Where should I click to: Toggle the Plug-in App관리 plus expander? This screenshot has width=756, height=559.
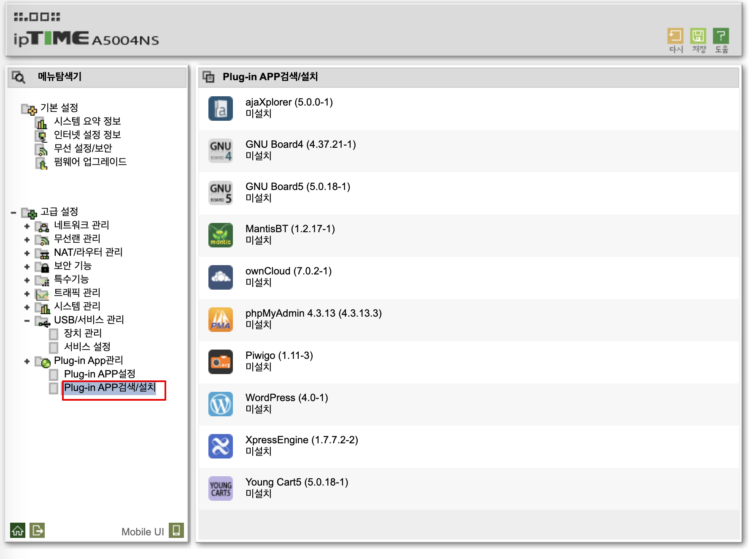click(27, 361)
